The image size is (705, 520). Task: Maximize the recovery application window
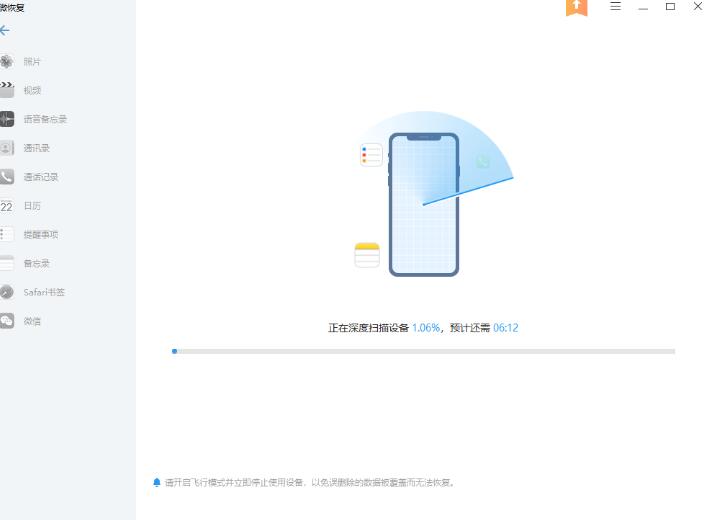click(670, 6)
